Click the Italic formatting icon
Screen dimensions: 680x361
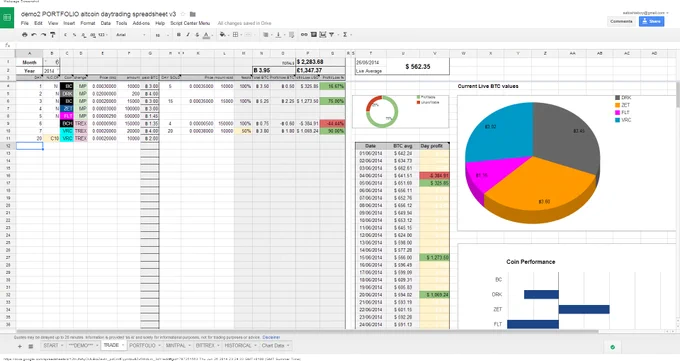coord(188,35)
